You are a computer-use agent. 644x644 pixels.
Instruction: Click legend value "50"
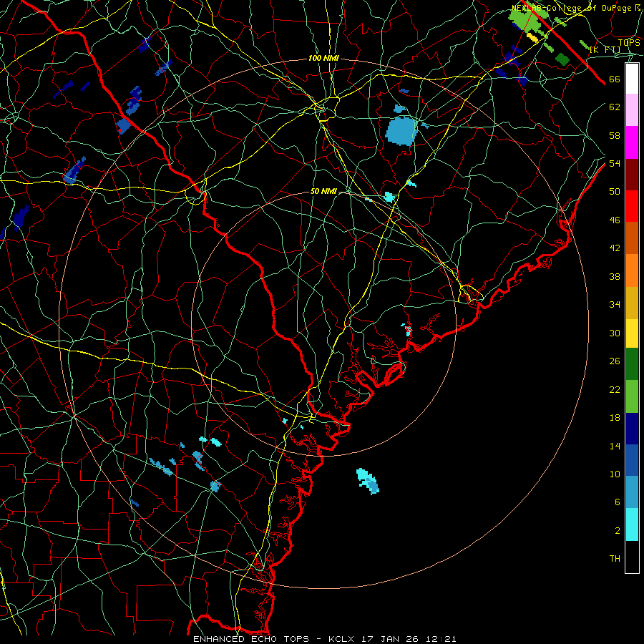pyautogui.click(x=615, y=191)
